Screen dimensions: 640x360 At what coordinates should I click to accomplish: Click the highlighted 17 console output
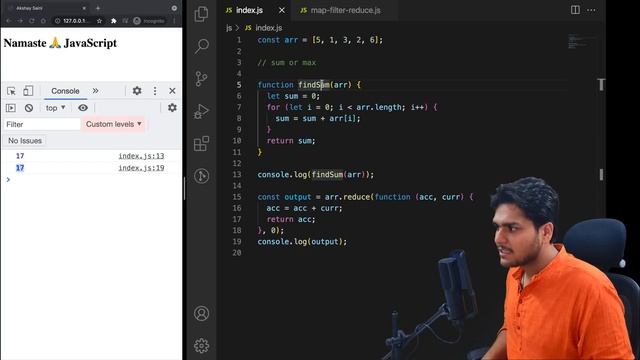[x=20, y=168]
